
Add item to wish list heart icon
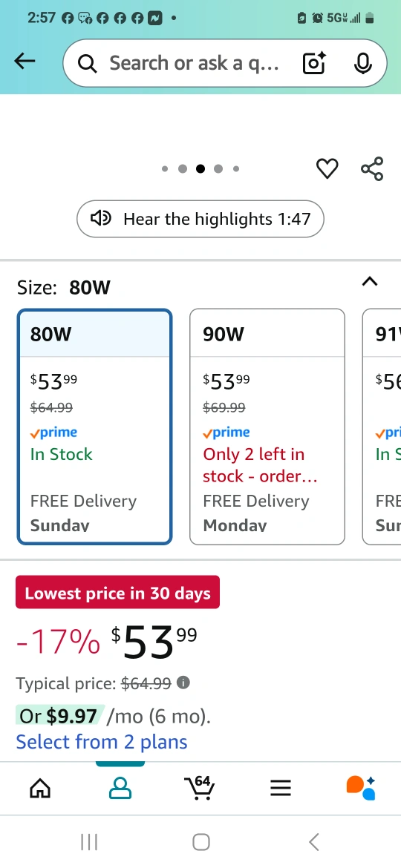tap(327, 168)
